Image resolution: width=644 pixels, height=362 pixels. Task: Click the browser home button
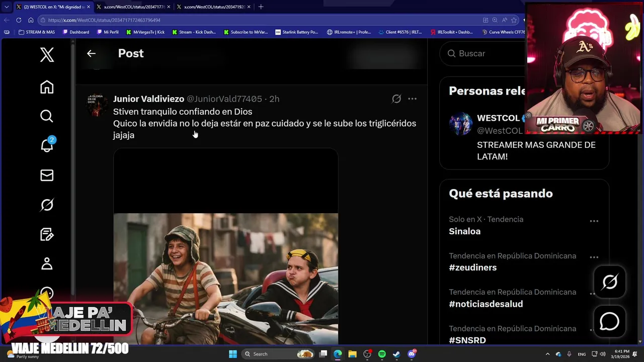[x=31, y=20]
